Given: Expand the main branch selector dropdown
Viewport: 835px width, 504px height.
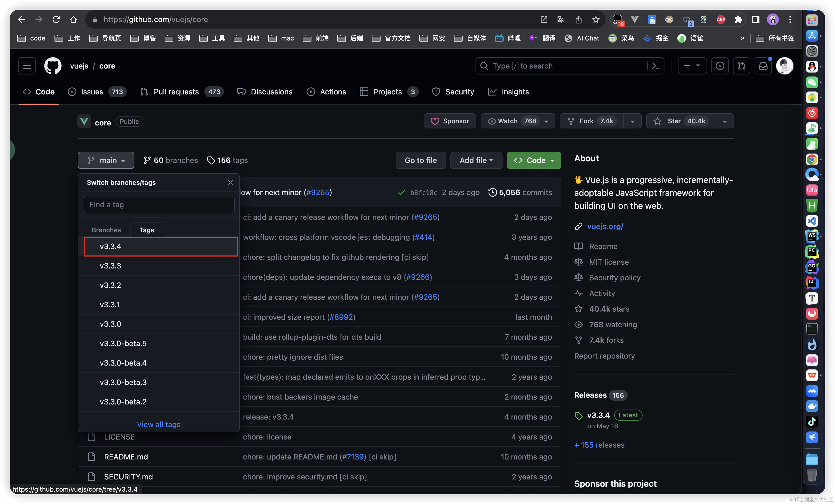Looking at the screenshot, I should tap(106, 160).
